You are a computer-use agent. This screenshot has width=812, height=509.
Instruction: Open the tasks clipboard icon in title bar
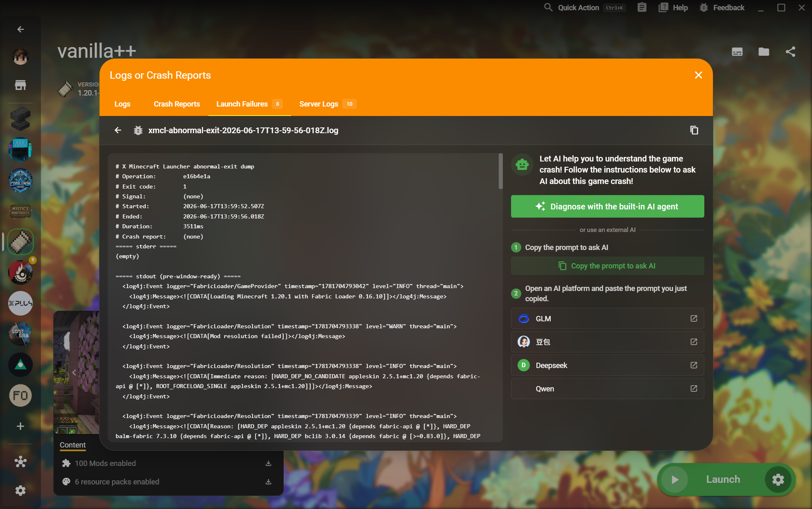click(642, 7)
